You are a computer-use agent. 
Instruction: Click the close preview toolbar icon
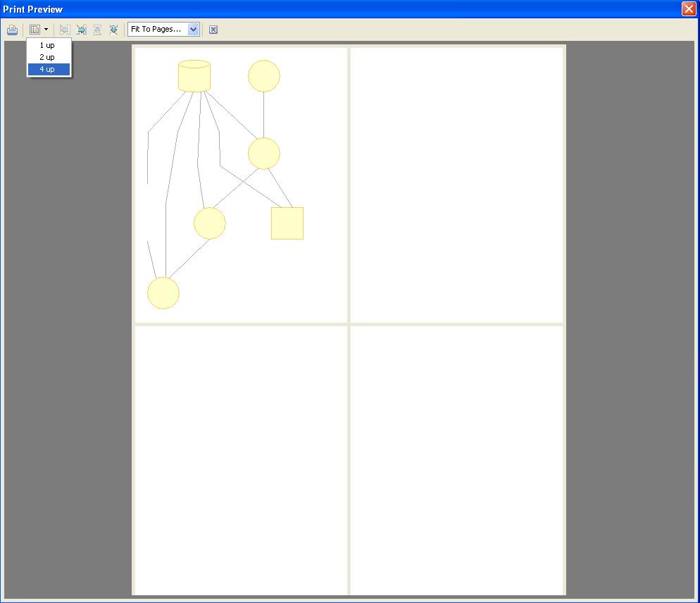pos(213,30)
